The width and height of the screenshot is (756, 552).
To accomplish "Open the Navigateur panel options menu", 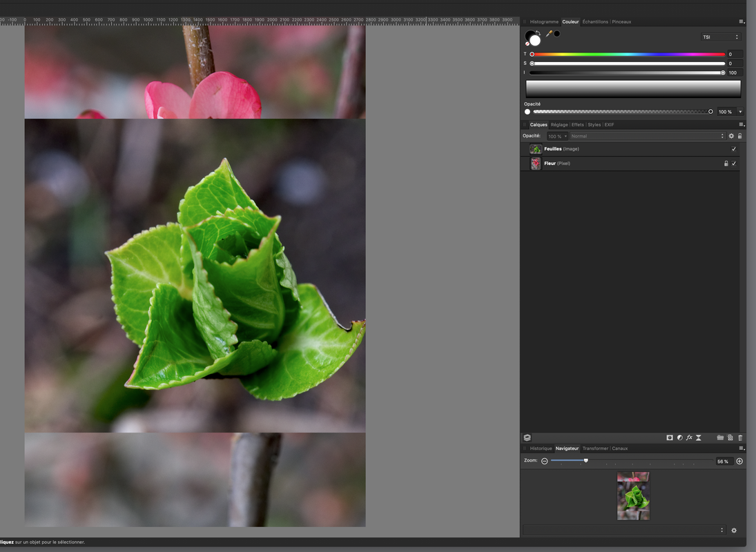I will pyautogui.click(x=742, y=448).
